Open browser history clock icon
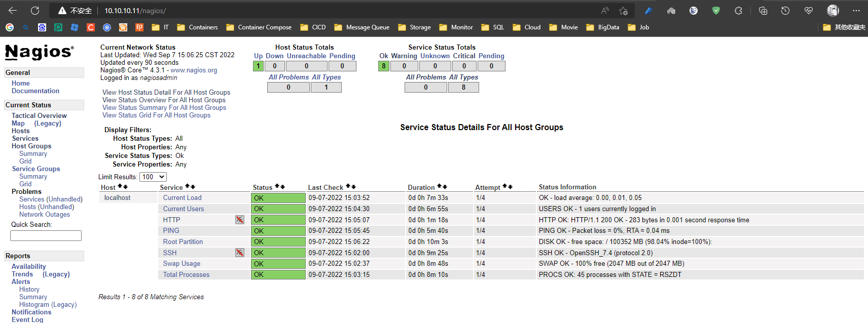This screenshot has height=323, width=868. [x=785, y=11]
